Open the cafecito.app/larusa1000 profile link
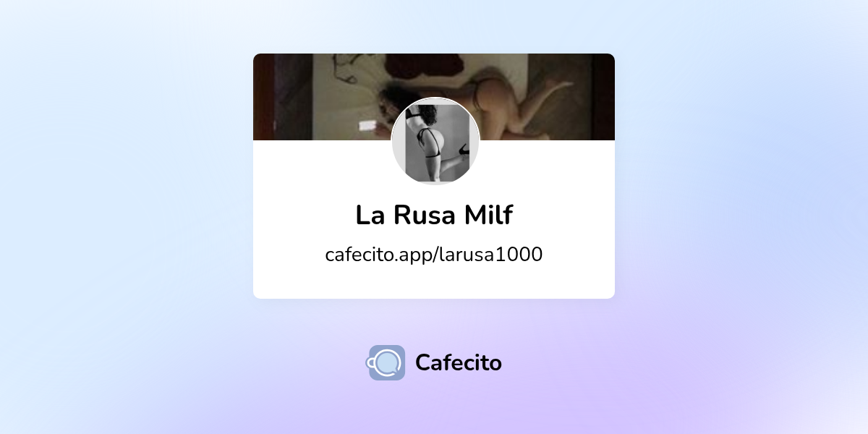 (x=434, y=255)
